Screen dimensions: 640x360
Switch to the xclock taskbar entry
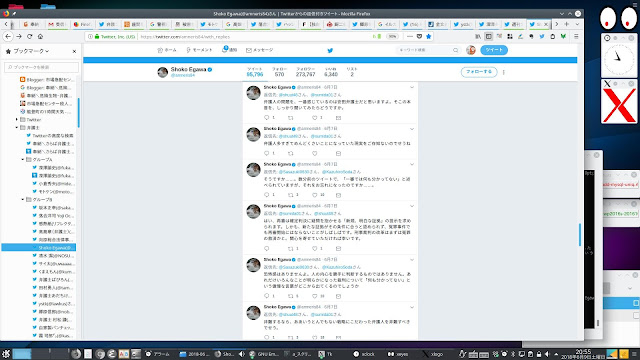tap(364, 354)
